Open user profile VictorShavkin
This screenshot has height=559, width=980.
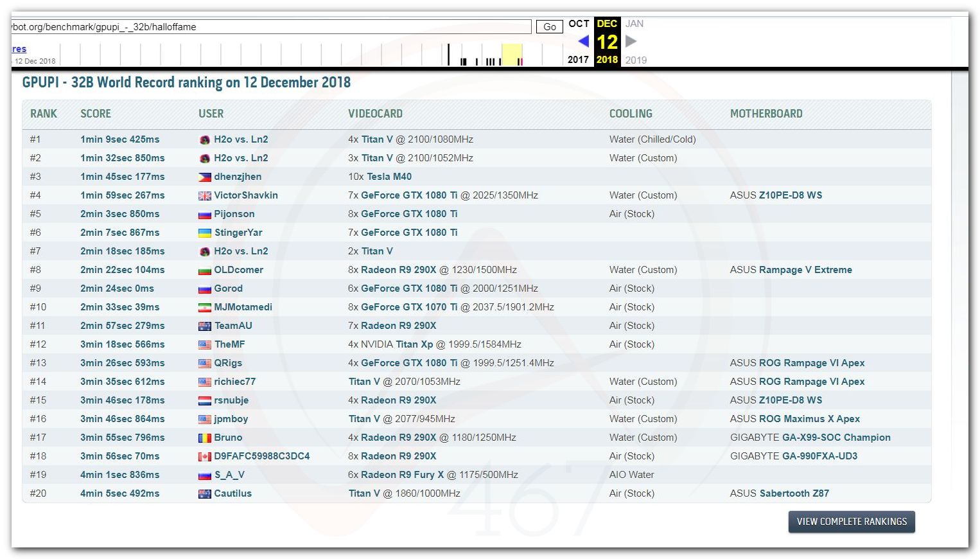246,195
